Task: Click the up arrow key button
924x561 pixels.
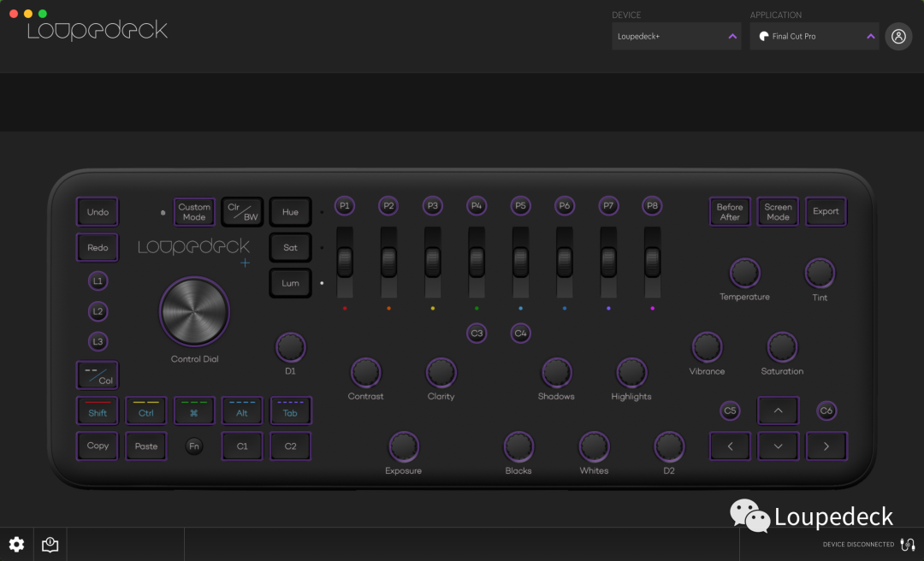Action: 778,410
